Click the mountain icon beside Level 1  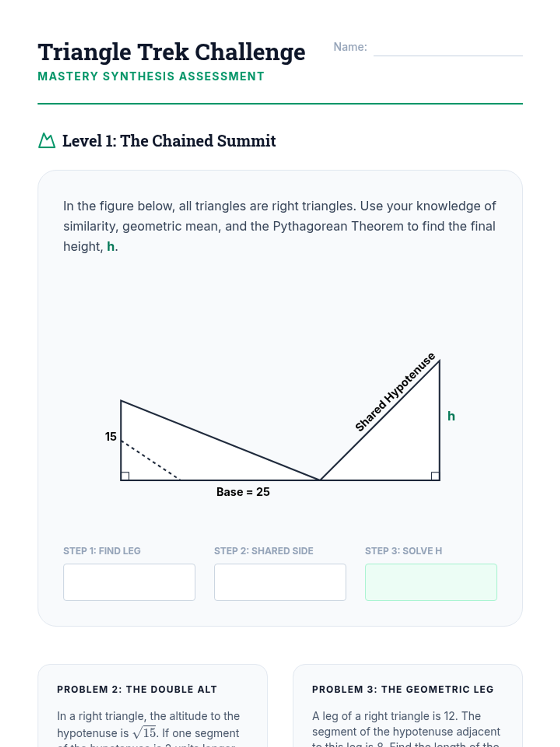pyautogui.click(x=47, y=141)
